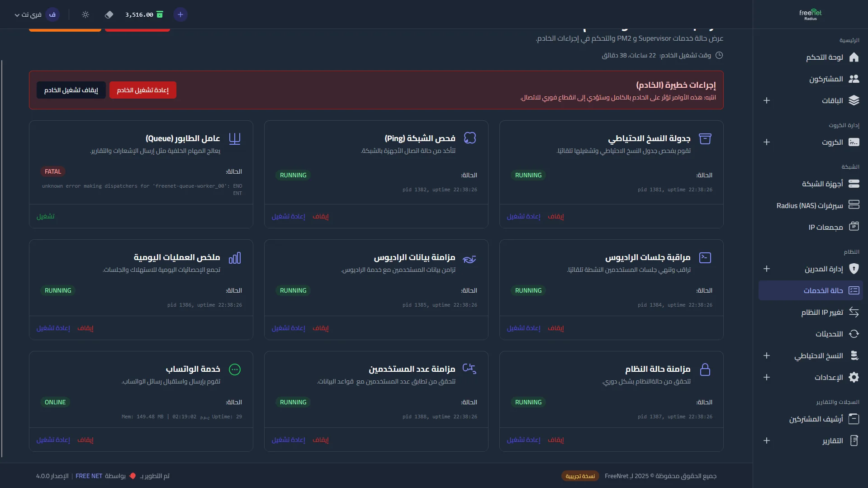The height and width of the screenshot is (488, 868).
Task: Expand الباقات with its plus button
Action: tap(767, 100)
